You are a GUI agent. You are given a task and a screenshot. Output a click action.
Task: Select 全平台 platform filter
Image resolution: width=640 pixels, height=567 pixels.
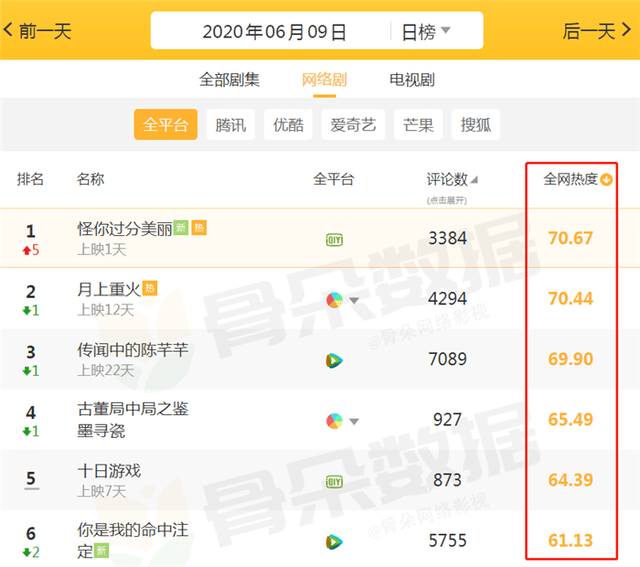click(166, 125)
